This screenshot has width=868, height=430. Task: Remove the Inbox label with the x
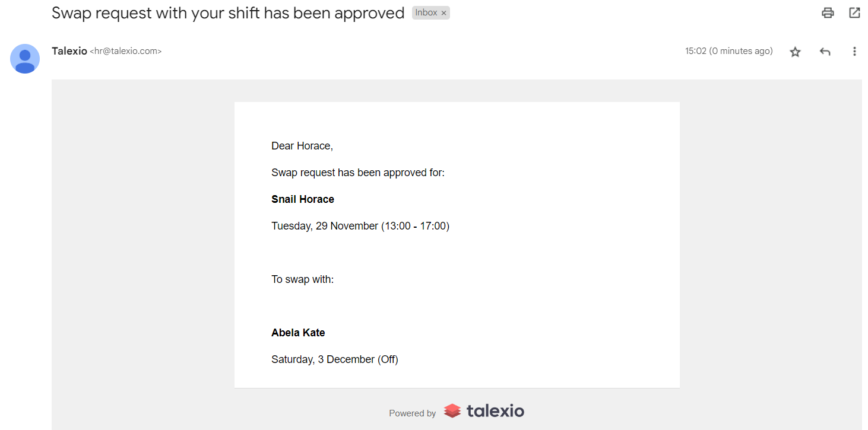tap(443, 13)
